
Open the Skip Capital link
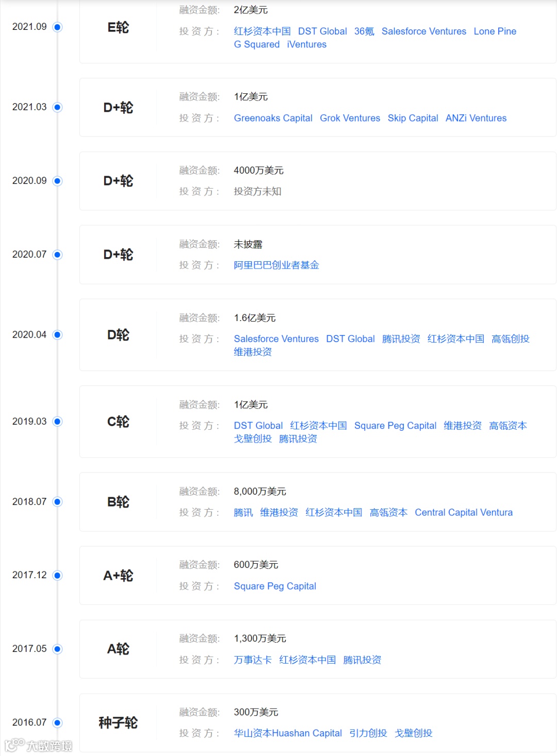point(413,118)
